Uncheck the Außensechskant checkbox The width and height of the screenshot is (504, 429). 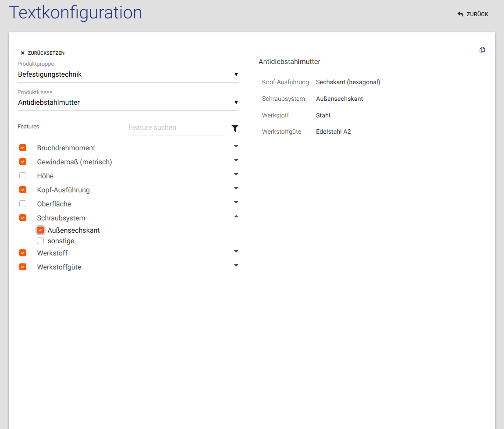[x=40, y=230]
